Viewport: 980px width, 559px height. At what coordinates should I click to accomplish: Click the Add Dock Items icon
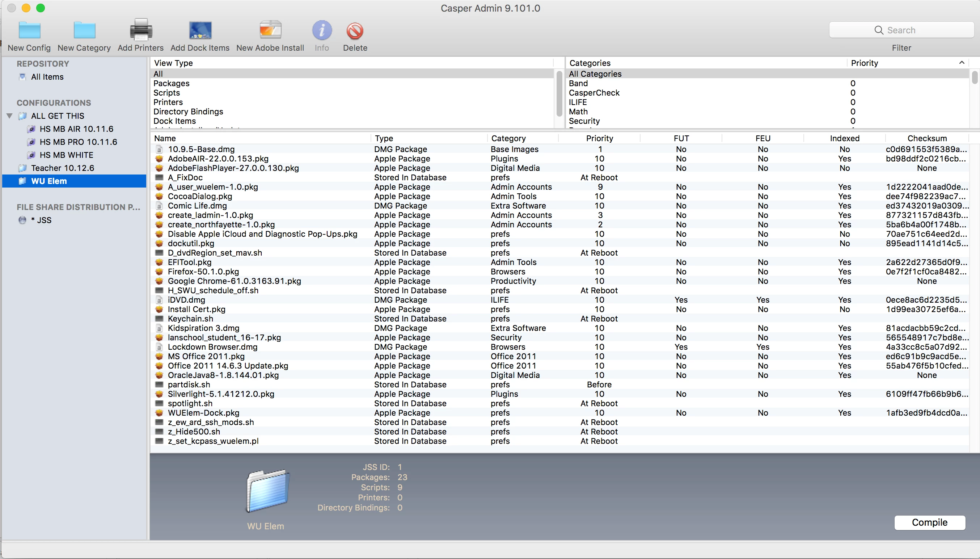200,31
